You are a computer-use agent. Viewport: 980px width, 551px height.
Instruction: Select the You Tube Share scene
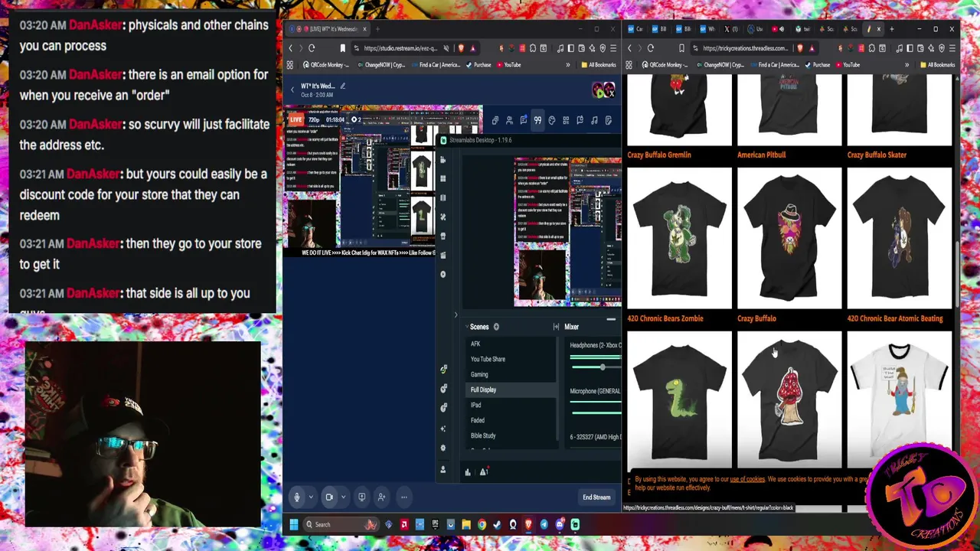511,359
